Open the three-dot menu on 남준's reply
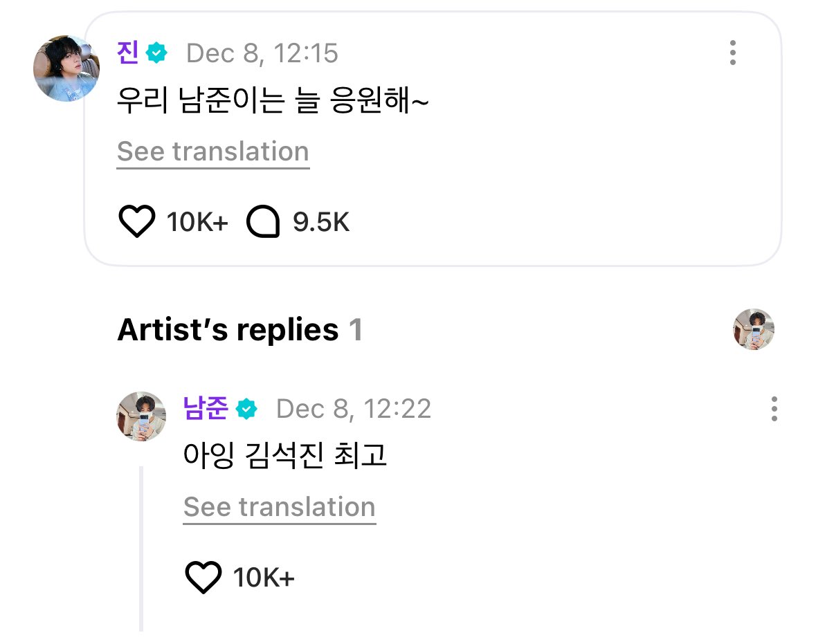Image resolution: width=816 pixels, height=644 pixels. point(774,408)
